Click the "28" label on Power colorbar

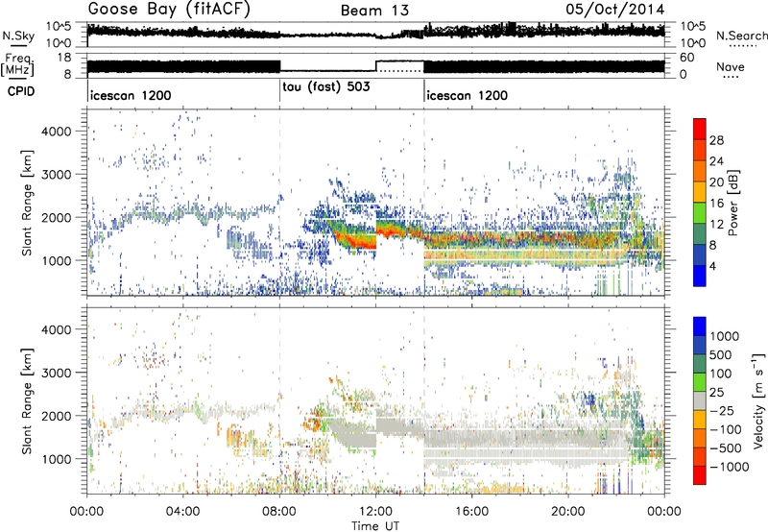pyautogui.click(x=716, y=140)
